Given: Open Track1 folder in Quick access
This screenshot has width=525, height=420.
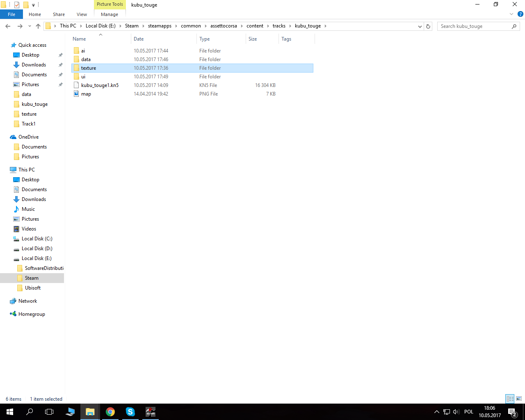Looking at the screenshot, I should tap(28, 124).
